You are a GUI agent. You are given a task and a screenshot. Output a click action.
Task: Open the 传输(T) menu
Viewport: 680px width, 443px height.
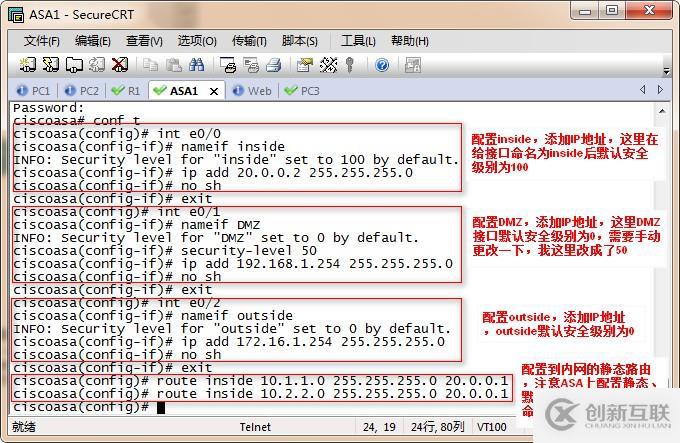click(249, 41)
